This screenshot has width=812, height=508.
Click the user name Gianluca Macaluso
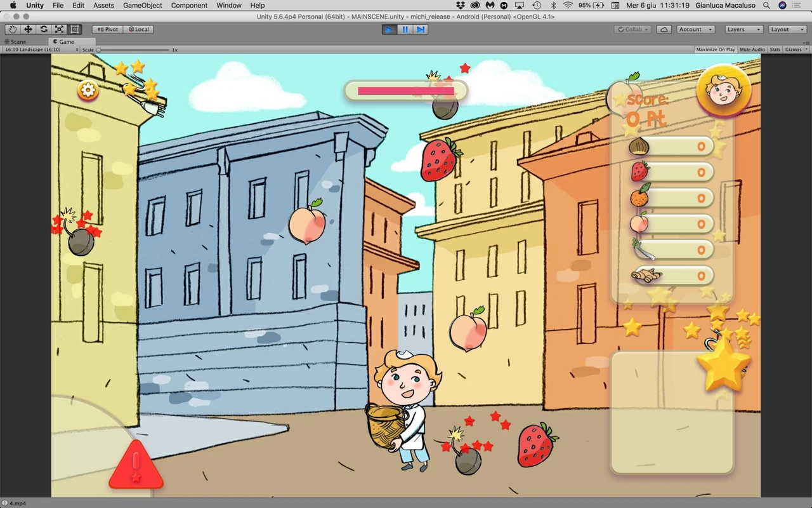[x=724, y=5]
